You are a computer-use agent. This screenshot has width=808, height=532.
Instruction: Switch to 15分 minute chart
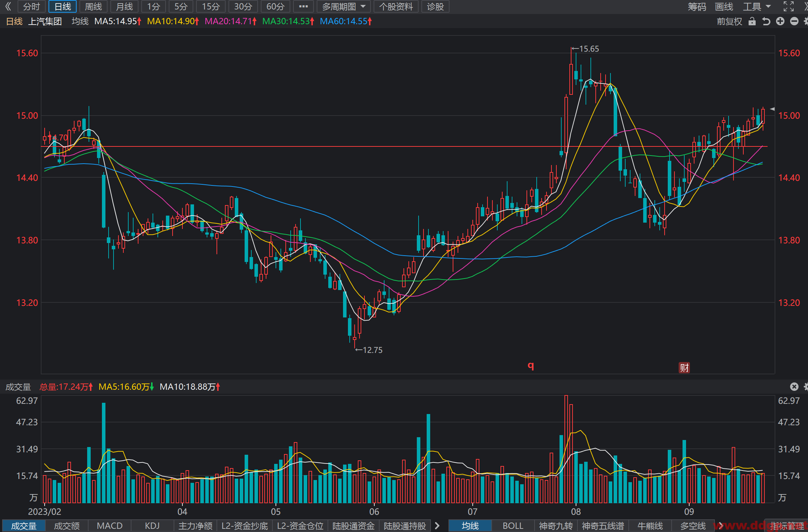[x=211, y=6]
